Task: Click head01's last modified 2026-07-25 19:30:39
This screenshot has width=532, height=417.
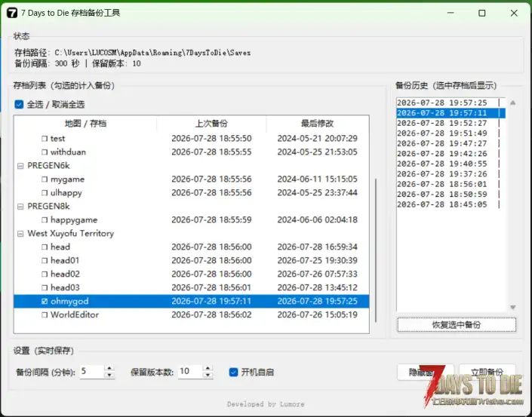Action: [317, 261]
